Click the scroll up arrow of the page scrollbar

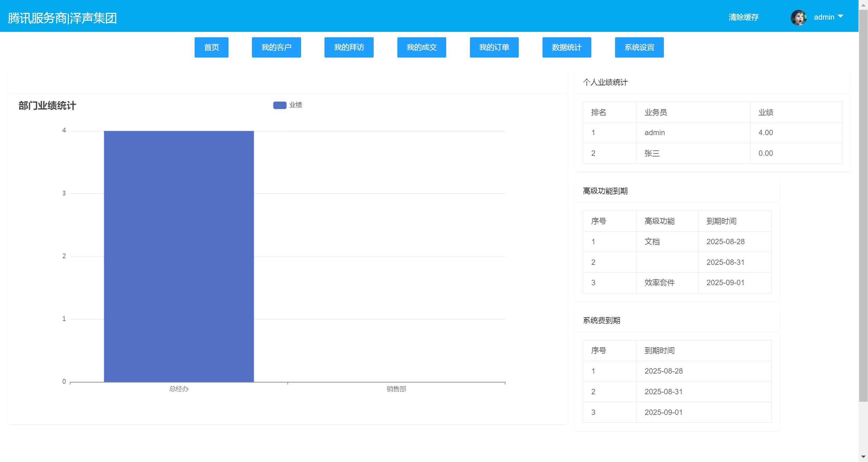(864, 5)
